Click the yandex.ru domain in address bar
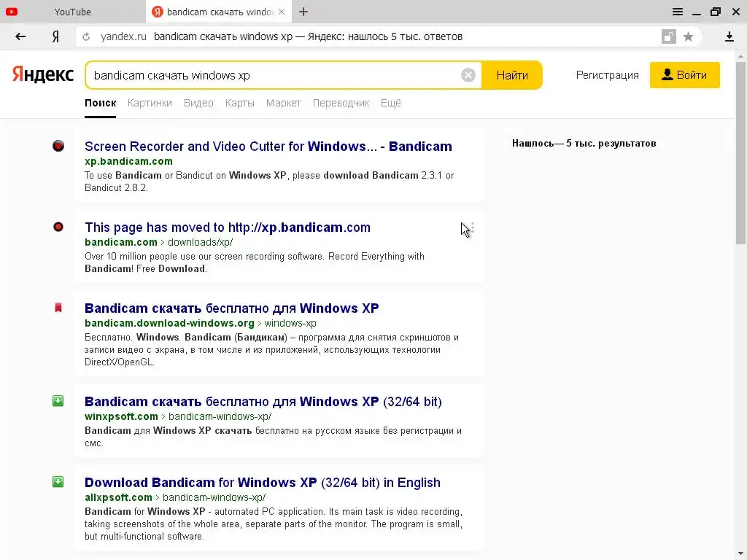 123,36
